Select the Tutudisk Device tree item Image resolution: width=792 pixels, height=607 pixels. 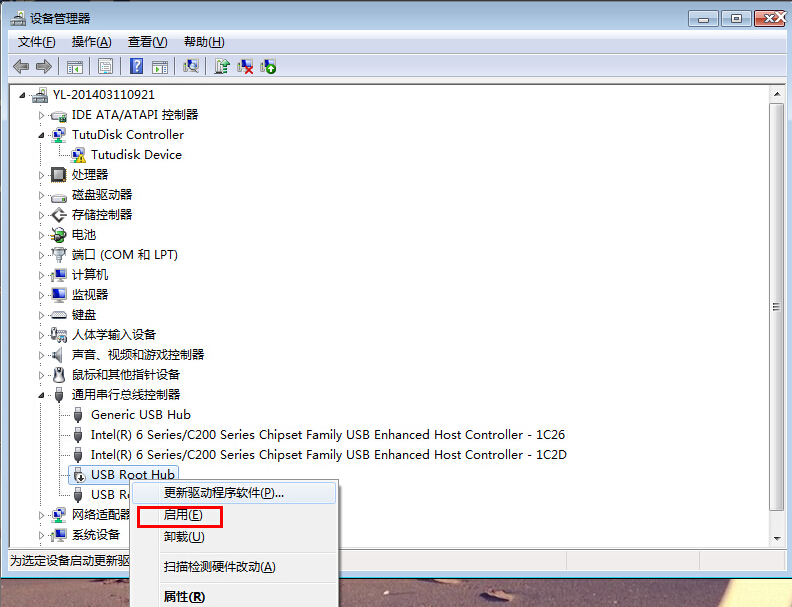click(136, 155)
